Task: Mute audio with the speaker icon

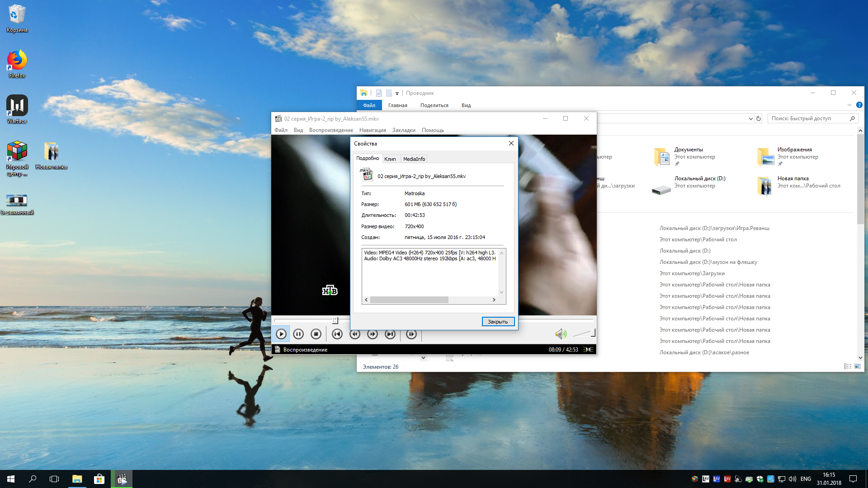Action: [560, 334]
